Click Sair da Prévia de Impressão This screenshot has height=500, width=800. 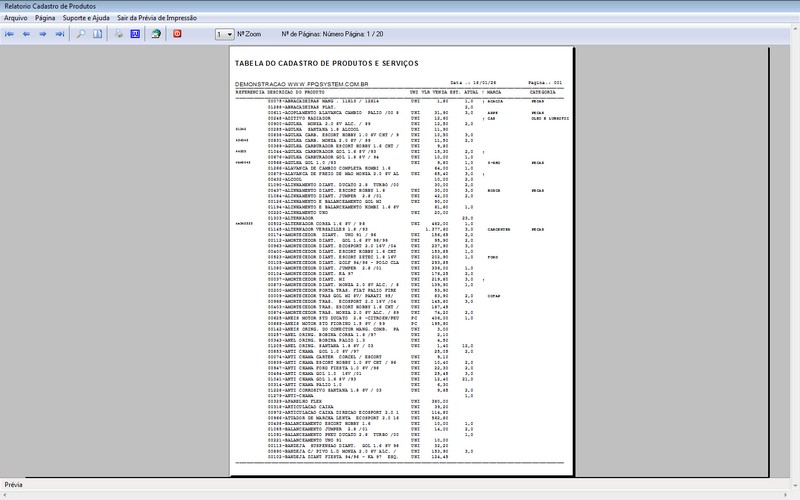point(155,18)
